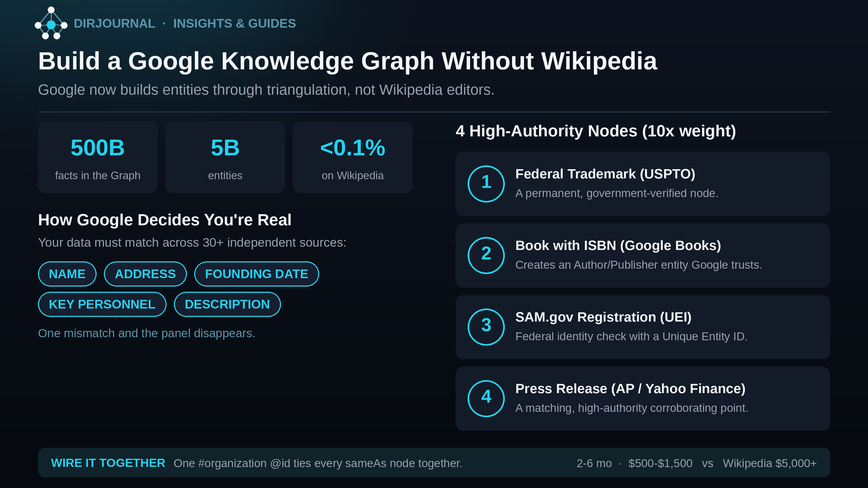Click the WIRE IT TOGETHER label

pyautogui.click(x=108, y=463)
